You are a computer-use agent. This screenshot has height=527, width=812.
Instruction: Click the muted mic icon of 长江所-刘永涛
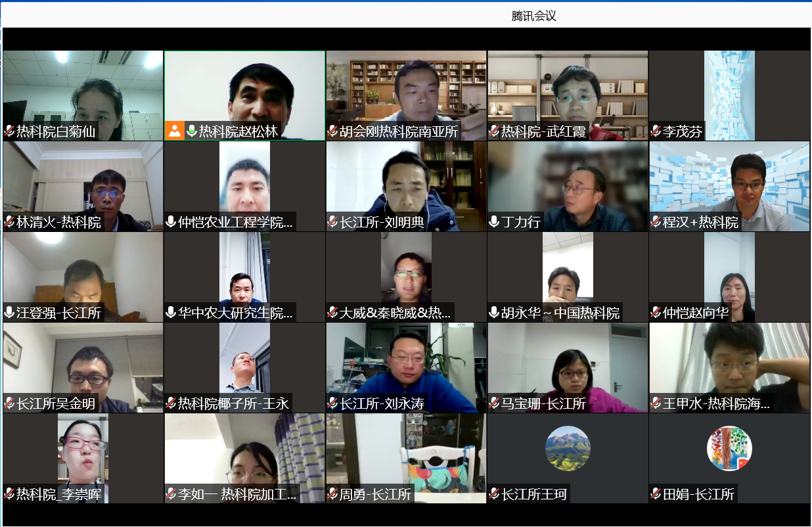coord(332,403)
